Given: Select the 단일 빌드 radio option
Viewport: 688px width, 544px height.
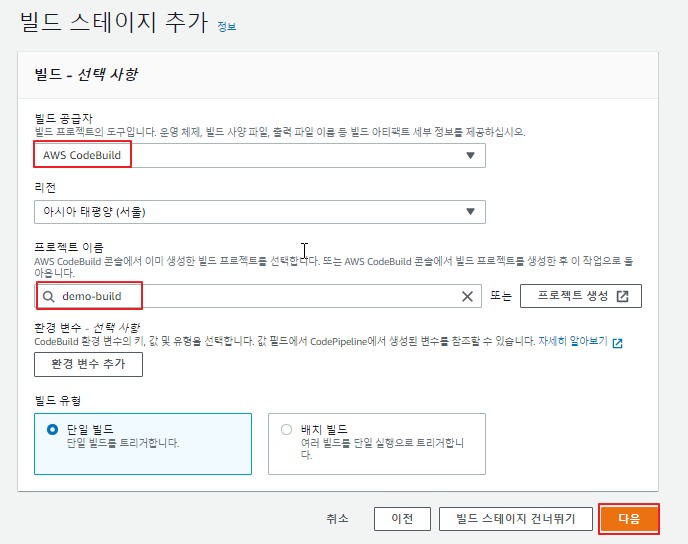Looking at the screenshot, I should click(52, 429).
